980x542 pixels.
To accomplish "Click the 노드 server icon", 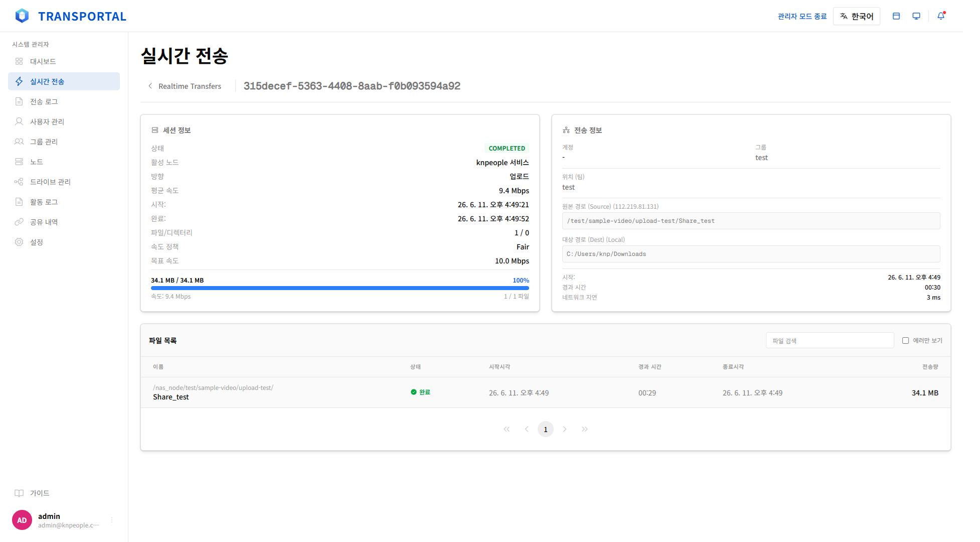I will (19, 162).
